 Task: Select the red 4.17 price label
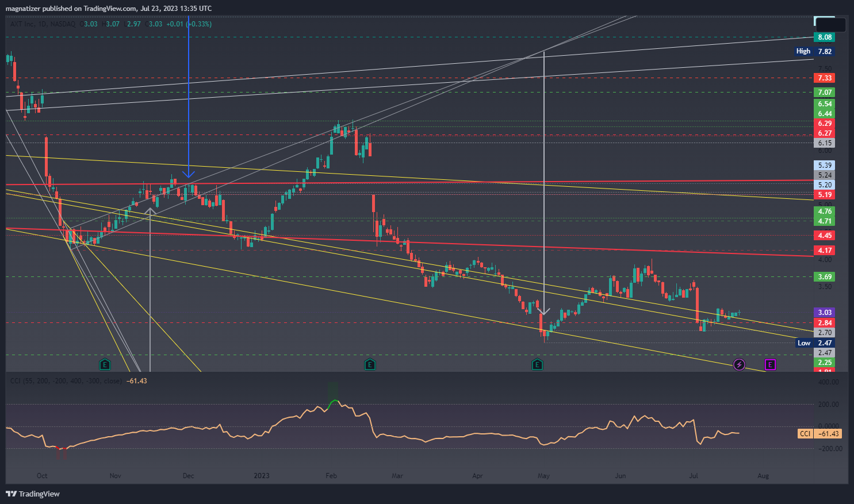click(x=825, y=251)
